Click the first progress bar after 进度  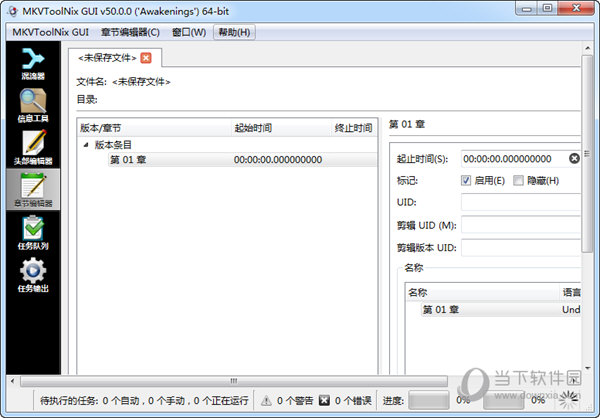pos(429,400)
